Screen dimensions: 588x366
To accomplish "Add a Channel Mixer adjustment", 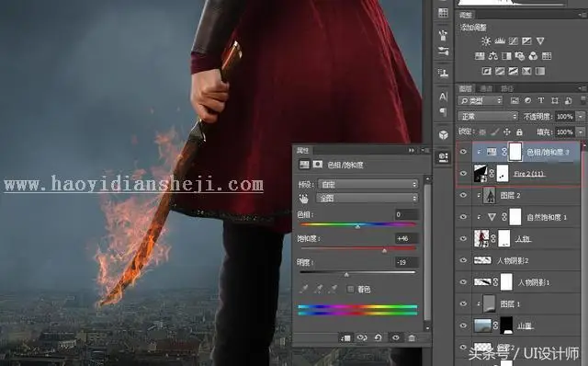I will [x=533, y=56].
